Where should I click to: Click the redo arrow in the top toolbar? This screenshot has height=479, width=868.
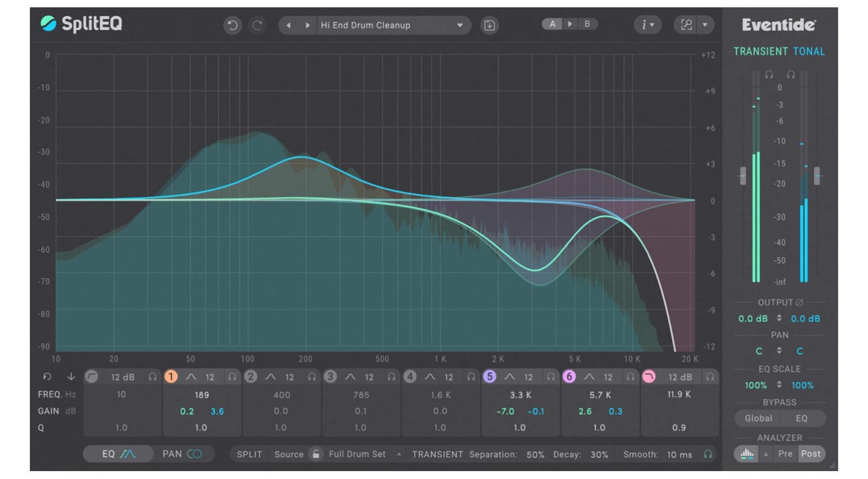(257, 25)
